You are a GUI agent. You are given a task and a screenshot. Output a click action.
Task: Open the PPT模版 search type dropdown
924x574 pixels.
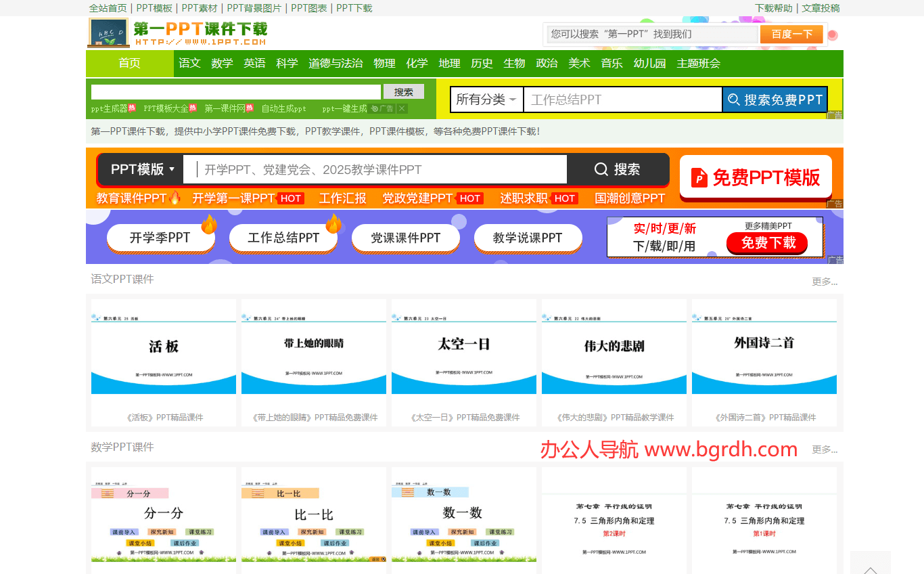(x=142, y=169)
